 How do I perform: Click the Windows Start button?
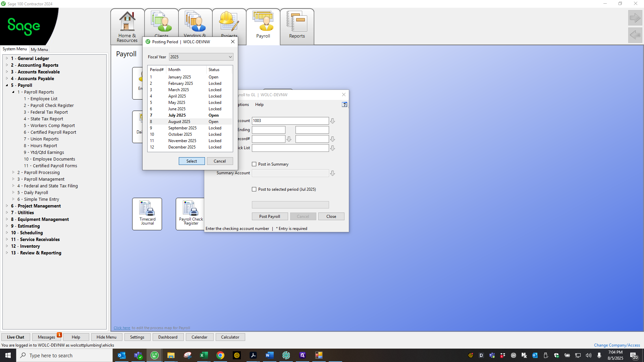pos(8,355)
